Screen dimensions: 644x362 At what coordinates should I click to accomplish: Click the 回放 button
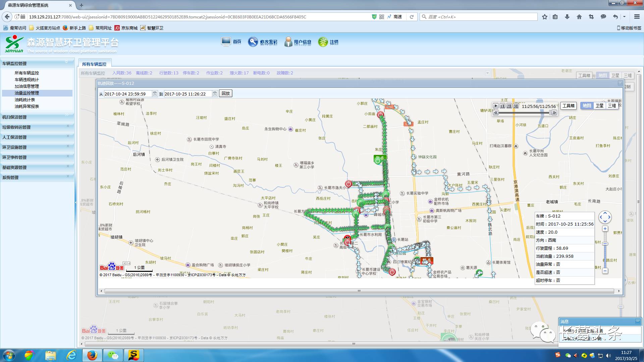tap(226, 94)
